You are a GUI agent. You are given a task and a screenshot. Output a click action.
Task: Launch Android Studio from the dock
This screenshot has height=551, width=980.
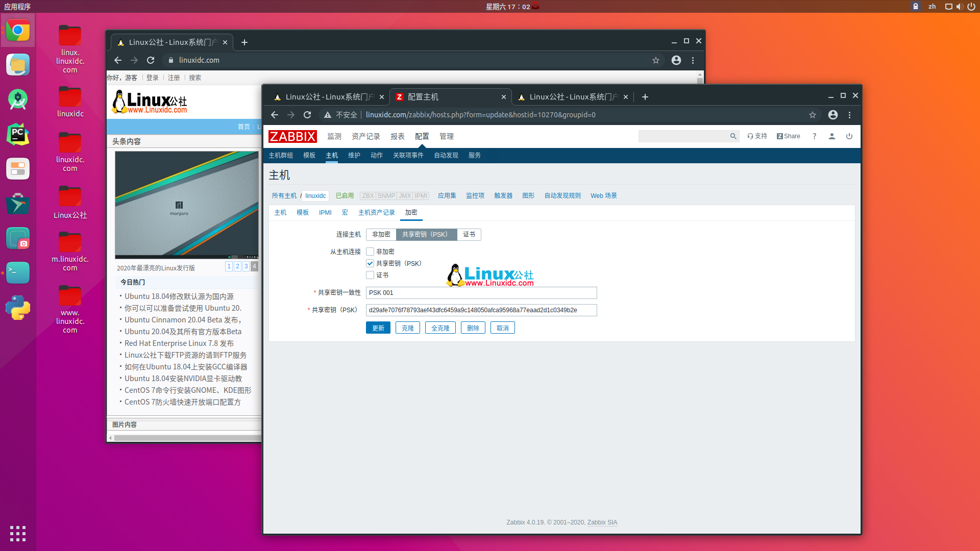coord(18,99)
